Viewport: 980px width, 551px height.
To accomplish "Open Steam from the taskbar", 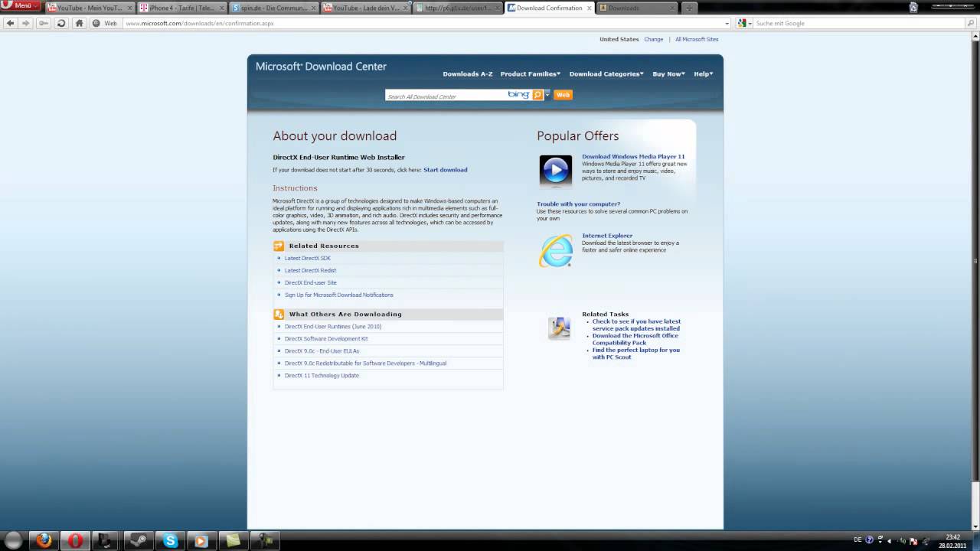I will [139, 540].
